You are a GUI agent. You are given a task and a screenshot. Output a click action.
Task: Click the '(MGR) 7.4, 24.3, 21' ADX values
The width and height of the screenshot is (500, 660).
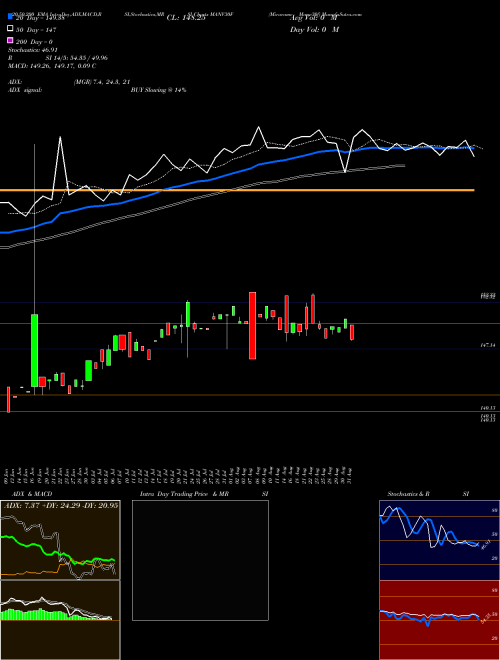click(101, 82)
